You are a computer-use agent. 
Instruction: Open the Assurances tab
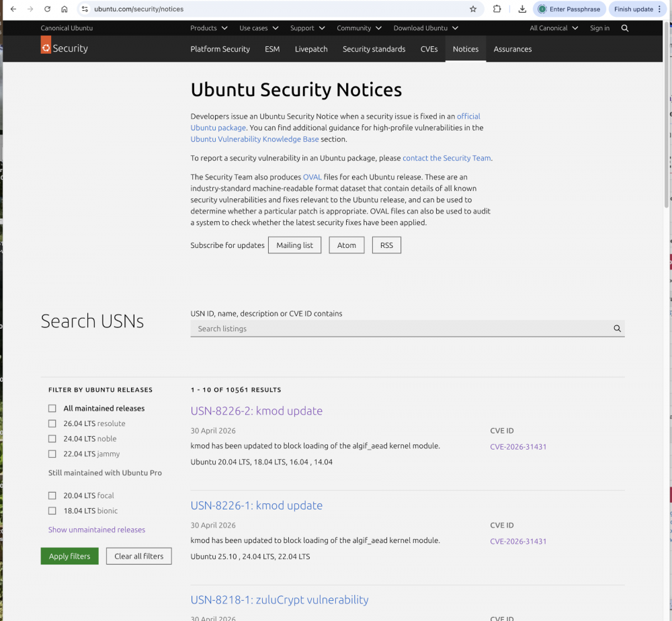pyautogui.click(x=513, y=49)
